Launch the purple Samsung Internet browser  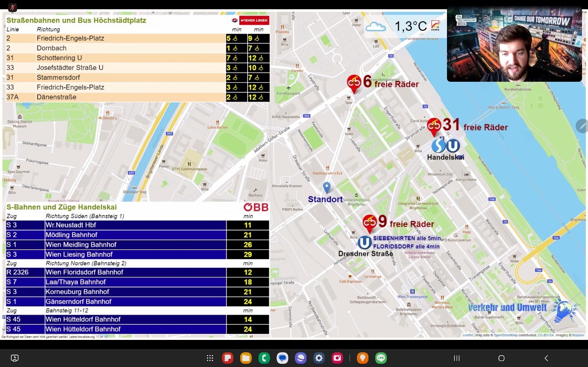click(301, 358)
